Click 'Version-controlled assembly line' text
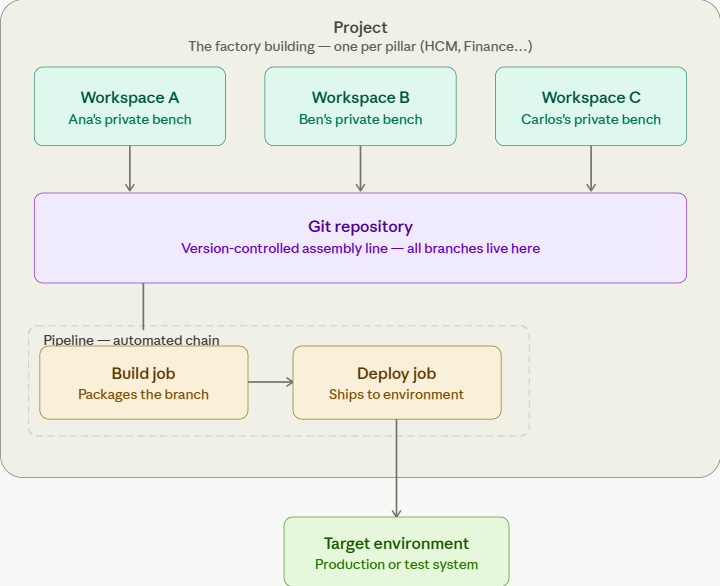This screenshot has height=586, width=720. [x=284, y=248]
